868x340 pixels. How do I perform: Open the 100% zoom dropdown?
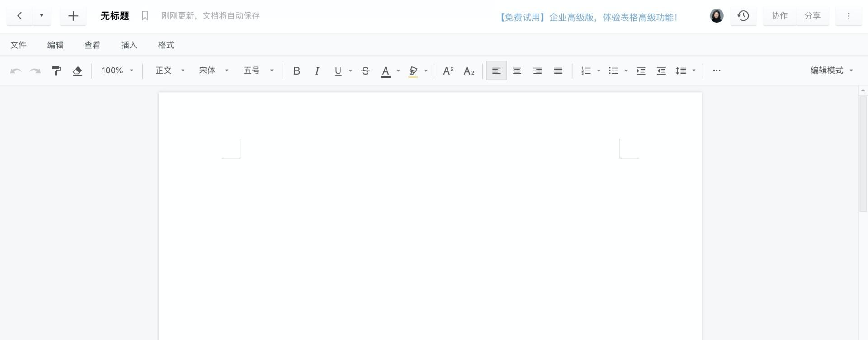(x=118, y=71)
